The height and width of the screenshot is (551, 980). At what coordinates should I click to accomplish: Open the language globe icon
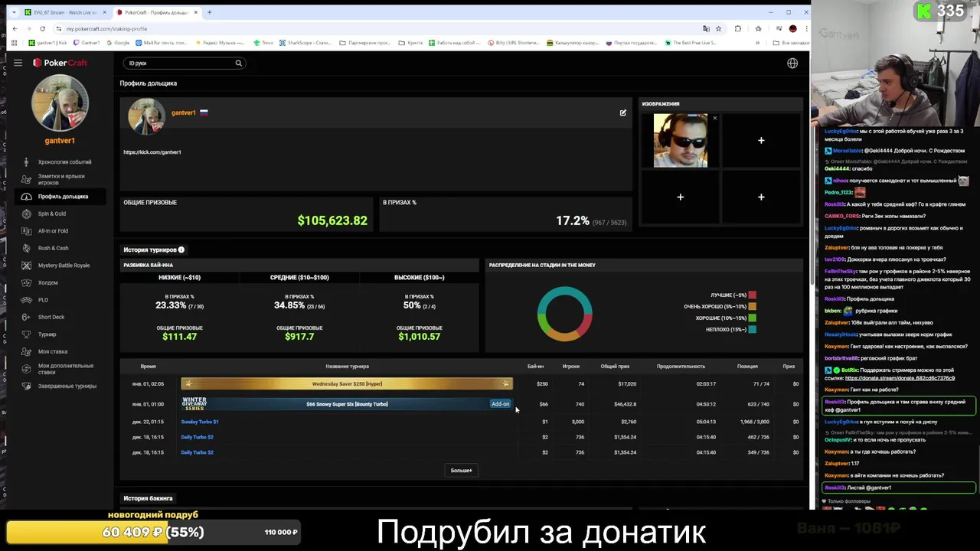[x=792, y=63]
